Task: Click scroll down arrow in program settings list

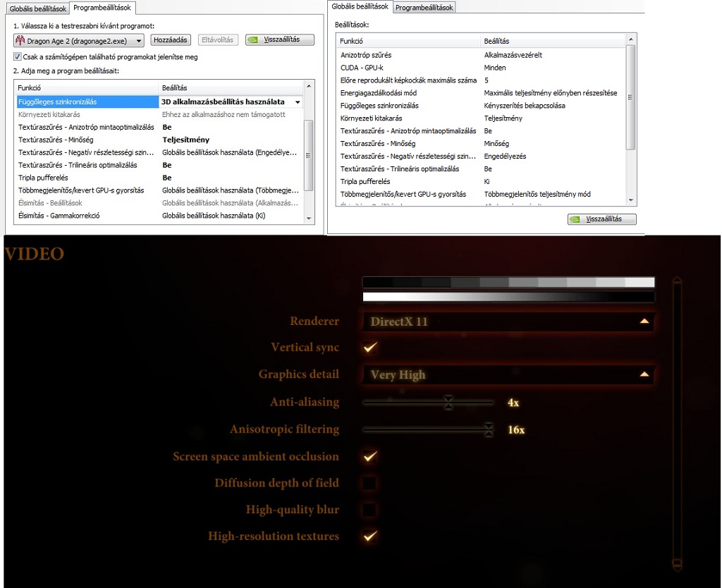Action: click(x=309, y=219)
